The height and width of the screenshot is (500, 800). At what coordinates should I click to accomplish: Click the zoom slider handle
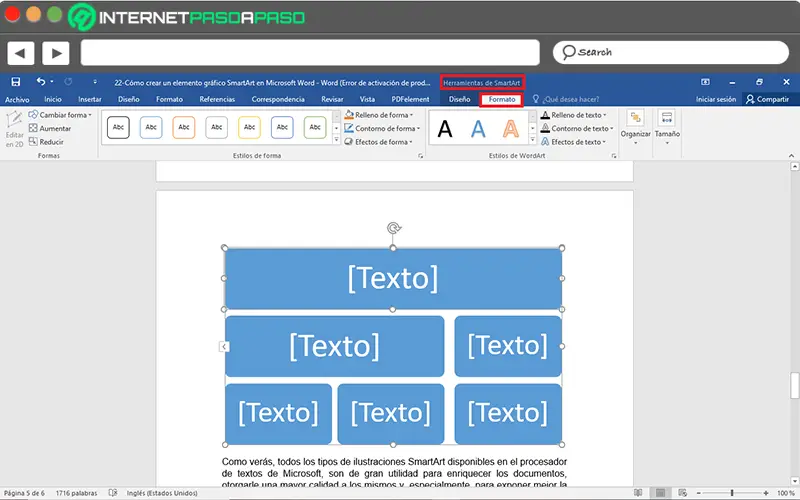732,493
